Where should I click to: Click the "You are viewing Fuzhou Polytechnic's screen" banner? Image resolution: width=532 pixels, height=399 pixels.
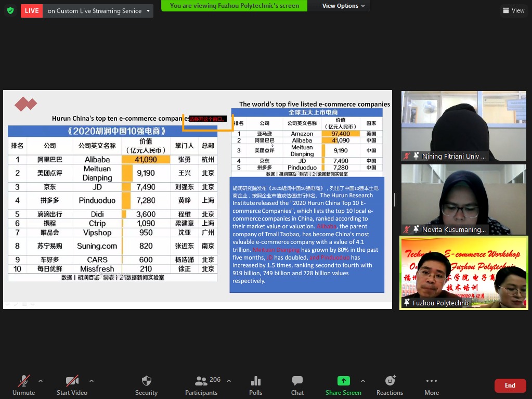235,6
